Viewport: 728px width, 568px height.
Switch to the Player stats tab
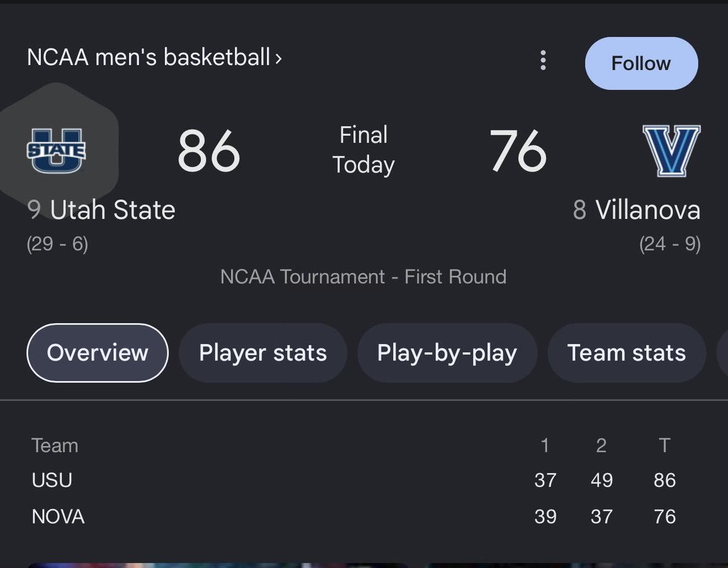pyautogui.click(x=263, y=353)
